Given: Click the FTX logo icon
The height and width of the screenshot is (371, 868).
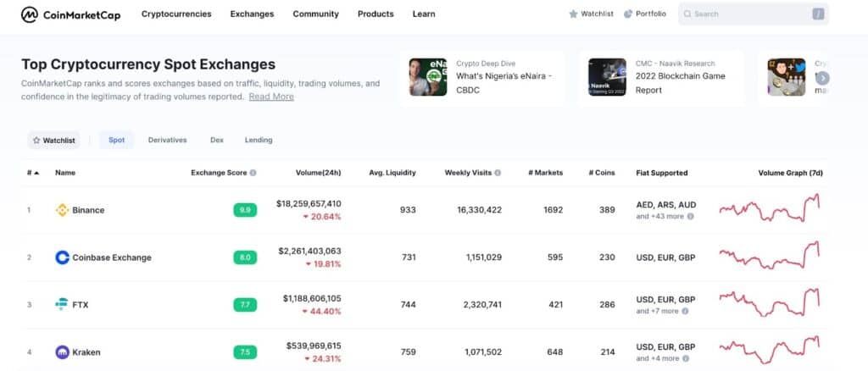Looking at the screenshot, I should click(61, 304).
